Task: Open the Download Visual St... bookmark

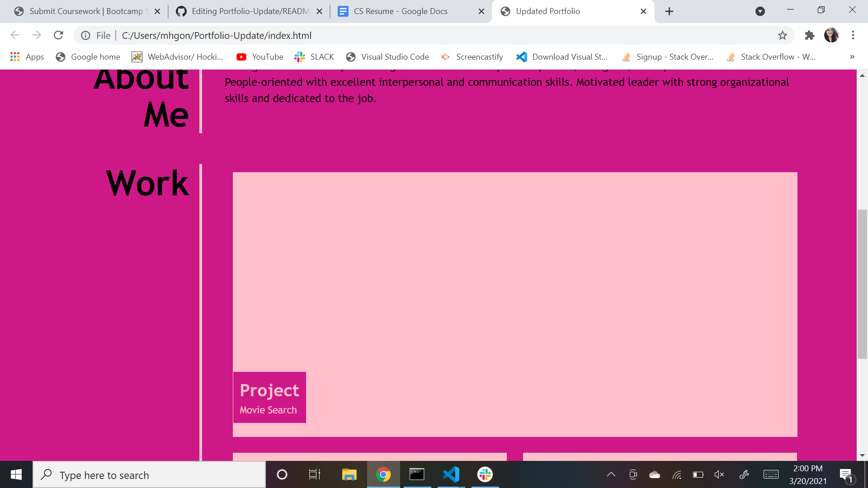Action: [562, 57]
